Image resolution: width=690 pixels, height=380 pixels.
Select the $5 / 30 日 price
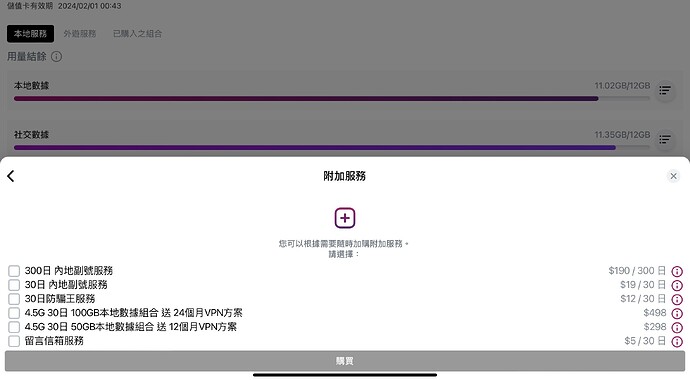(x=645, y=341)
